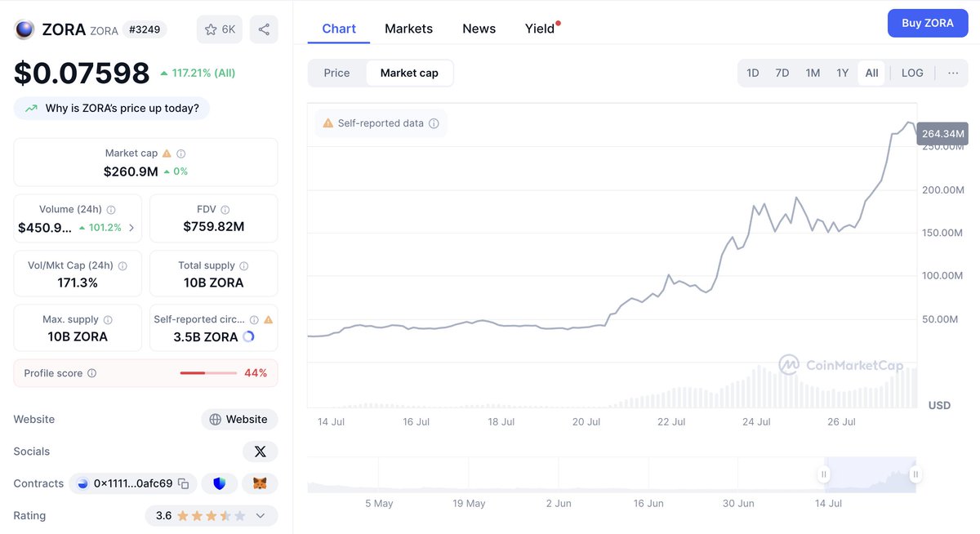Open the News tab
980x534 pixels.
[479, 29]
